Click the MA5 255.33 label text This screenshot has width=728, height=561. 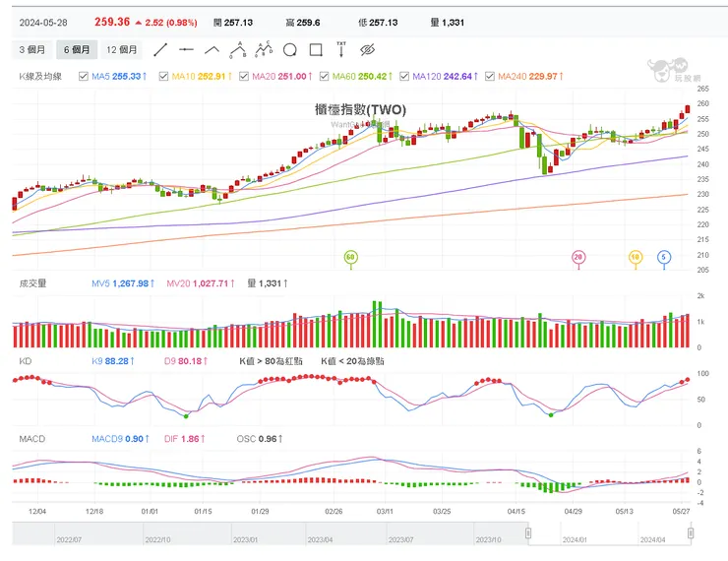click(x=119, y=76)
